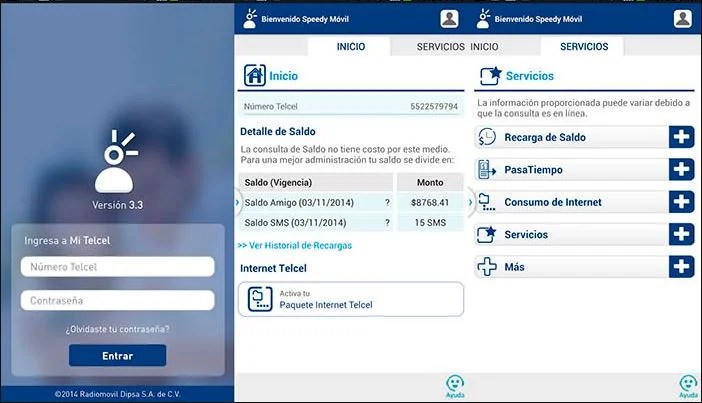Switch to the SERVICIOS tab in the middle screen
The width and height of the screenshot is (702, 403).
(441, 47)
